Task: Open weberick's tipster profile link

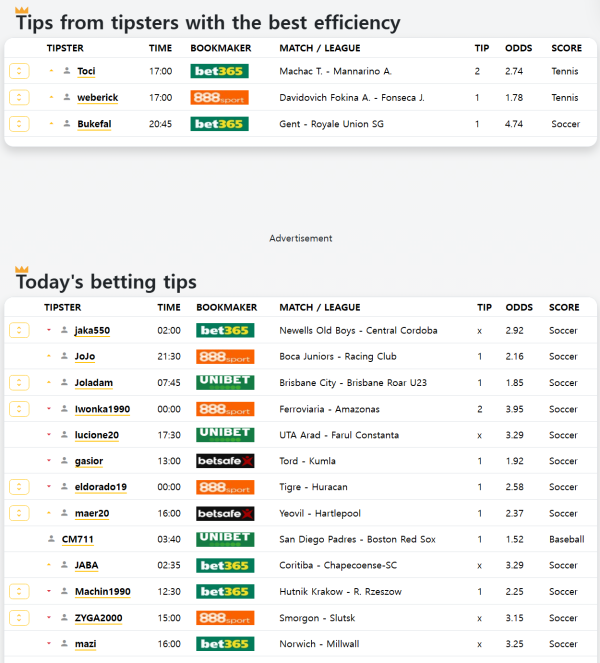Action: pyautogui.click(x=97, y=98)
